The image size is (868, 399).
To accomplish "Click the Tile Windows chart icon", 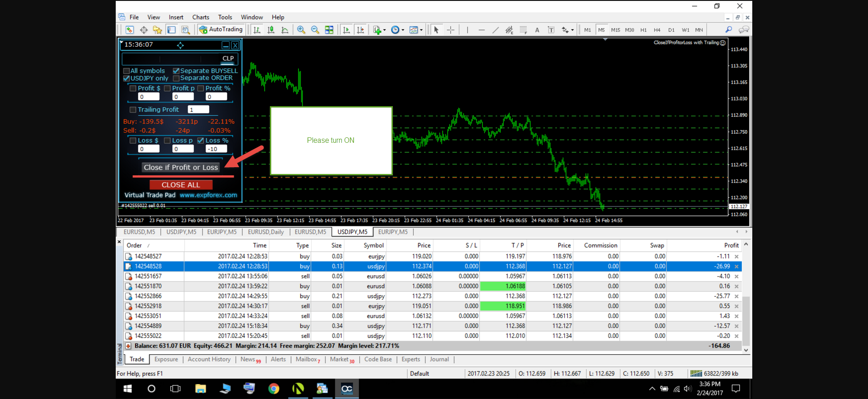I will click(329, 30).
